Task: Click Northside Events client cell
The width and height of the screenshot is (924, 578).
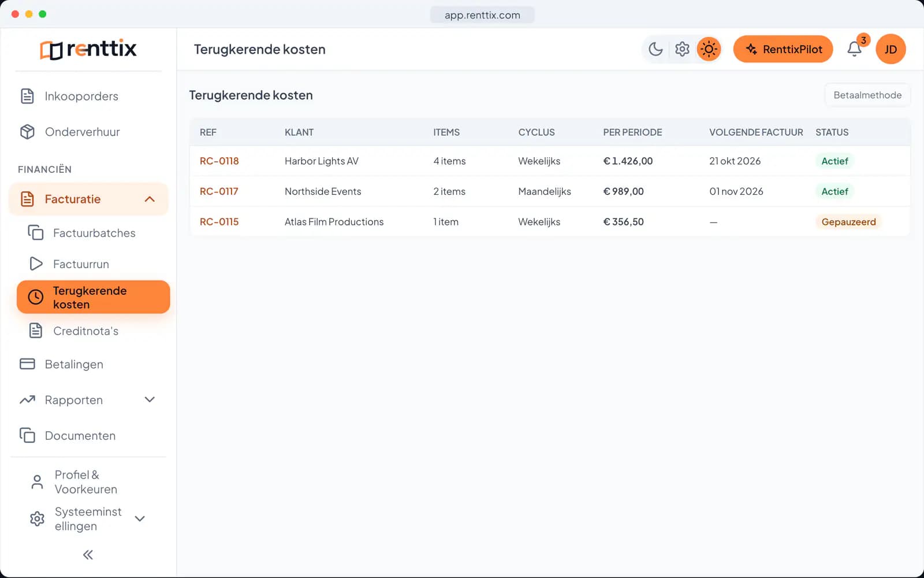Action: (323, 191)
